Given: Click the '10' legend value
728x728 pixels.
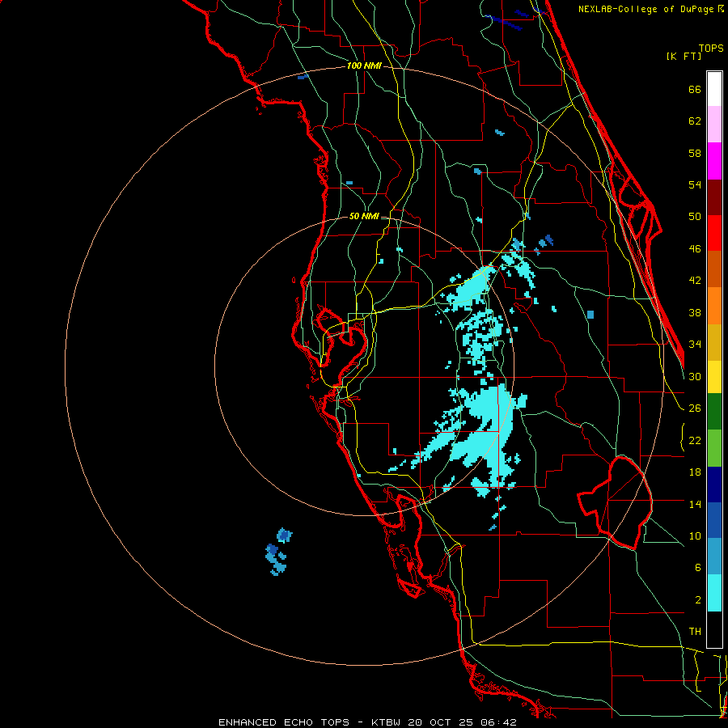Looking at the screenshot, I should (695, 535).
